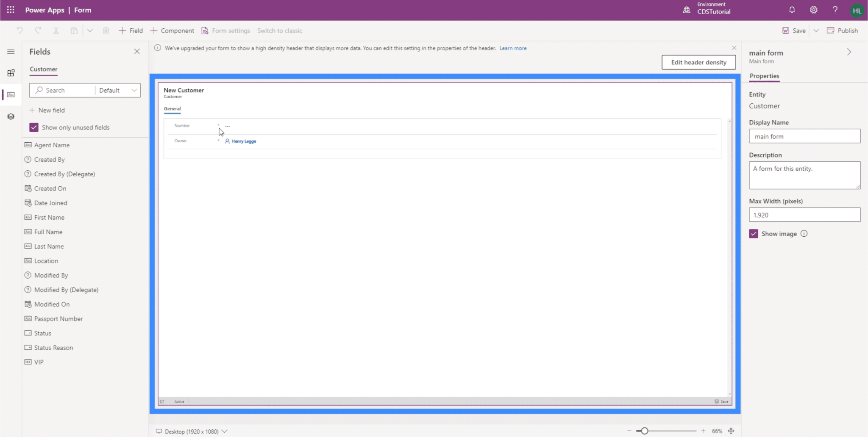
Task: Select Created By field
Action: coord(45,159)
